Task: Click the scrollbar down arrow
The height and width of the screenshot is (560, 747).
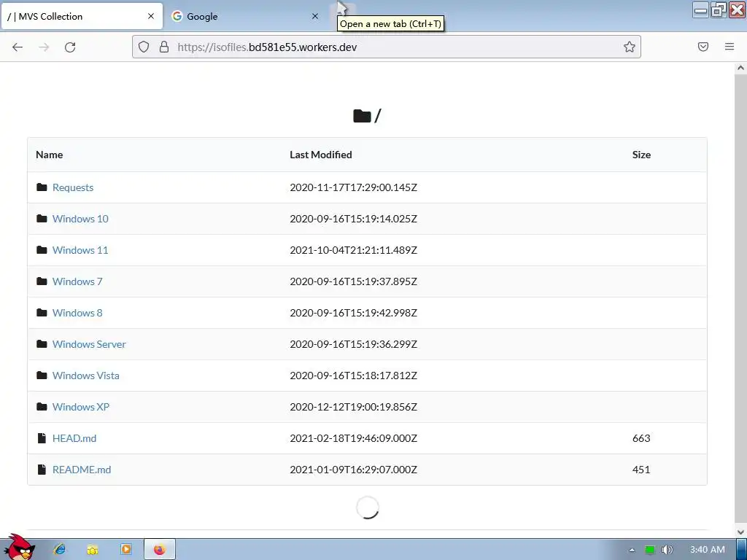Action: click(740, 532)
